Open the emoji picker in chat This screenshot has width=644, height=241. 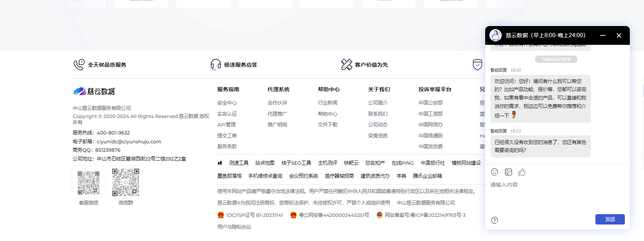(x=494, y=172)
